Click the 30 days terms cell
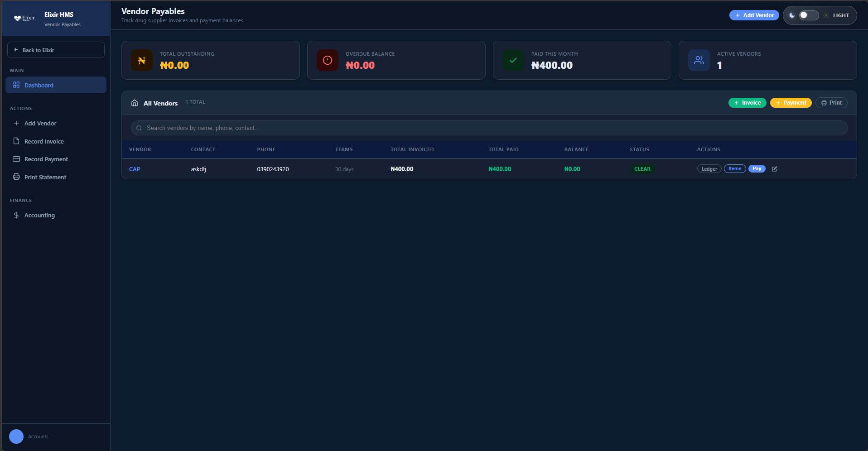The image size is (868, 451). pyautogui.click(x=344, y=169)
